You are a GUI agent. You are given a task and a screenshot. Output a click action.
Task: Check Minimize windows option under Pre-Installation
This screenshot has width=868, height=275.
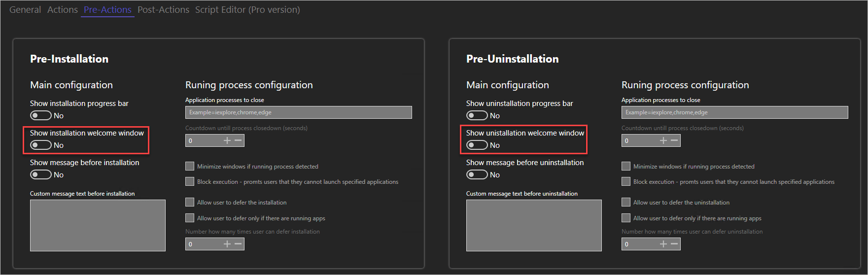[190, 166]
